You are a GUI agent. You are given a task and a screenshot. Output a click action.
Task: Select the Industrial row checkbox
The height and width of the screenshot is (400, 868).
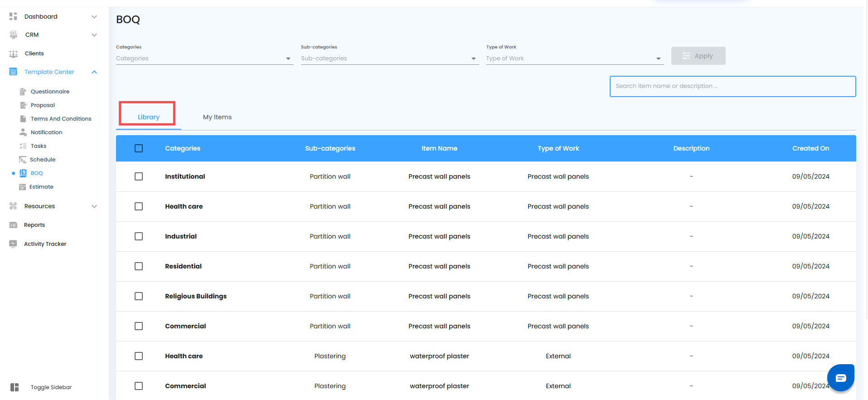pyautogui.click(x=139, y=236)
